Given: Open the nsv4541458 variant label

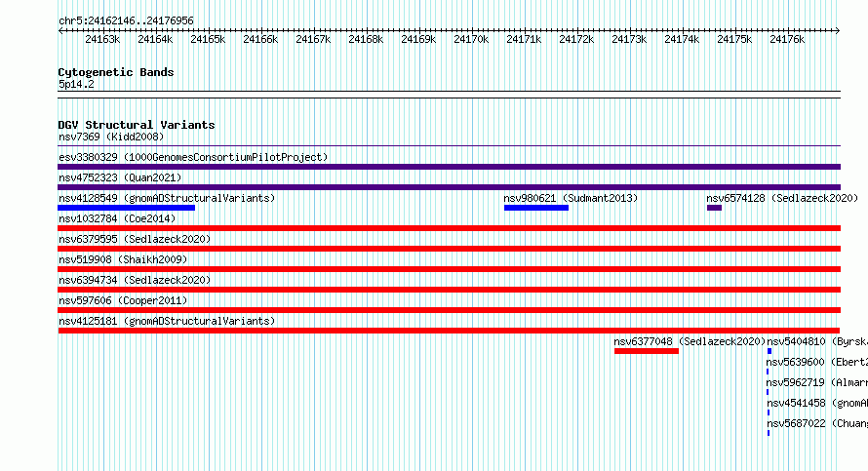Looking at the screenshot, I should (x=817, y=403).
